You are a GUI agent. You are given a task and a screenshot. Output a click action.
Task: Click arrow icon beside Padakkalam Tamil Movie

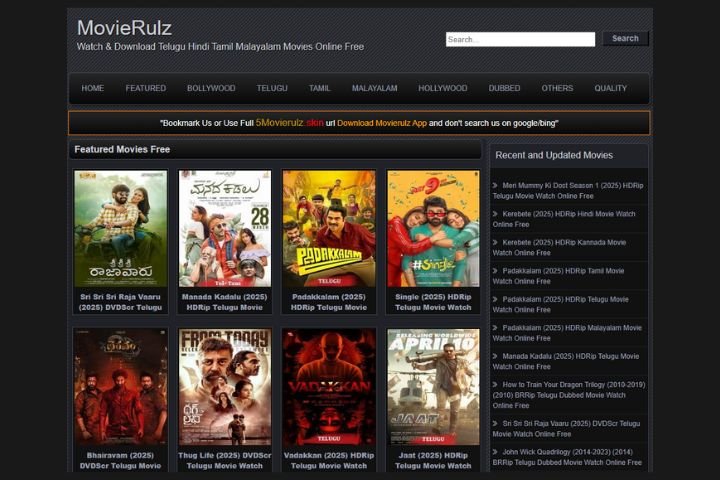[495, 271]
